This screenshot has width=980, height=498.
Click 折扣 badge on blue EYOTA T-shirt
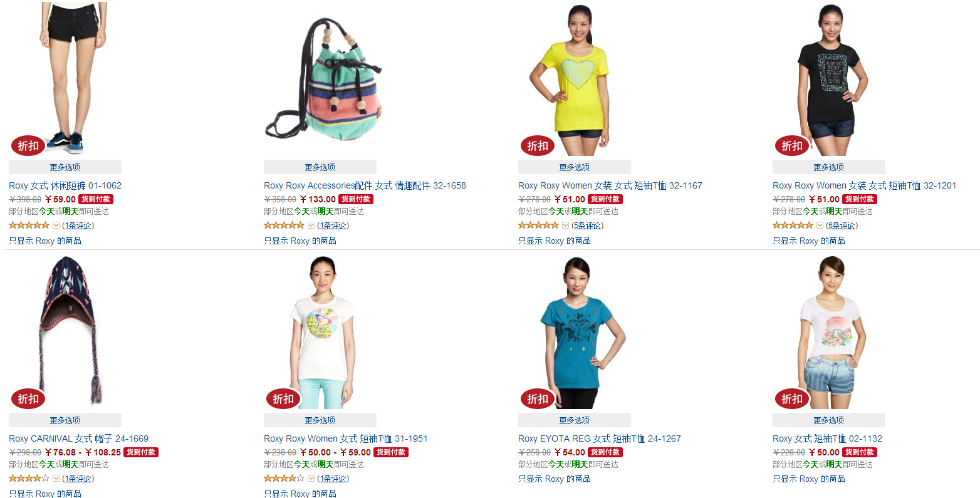pyautogui.click(x=538, y=399)
